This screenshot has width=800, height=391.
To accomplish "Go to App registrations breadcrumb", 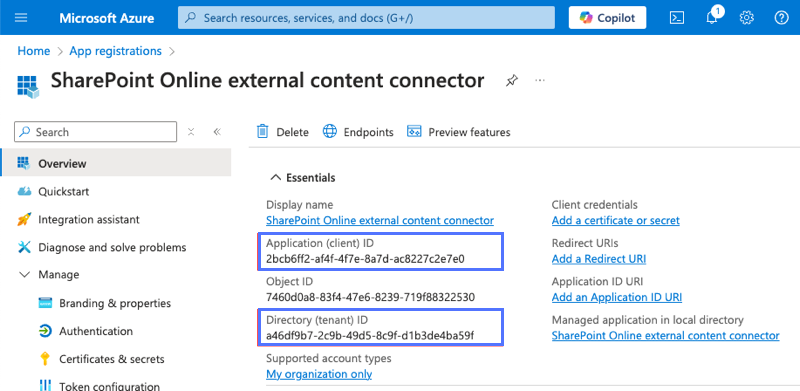I will [115, 51].
